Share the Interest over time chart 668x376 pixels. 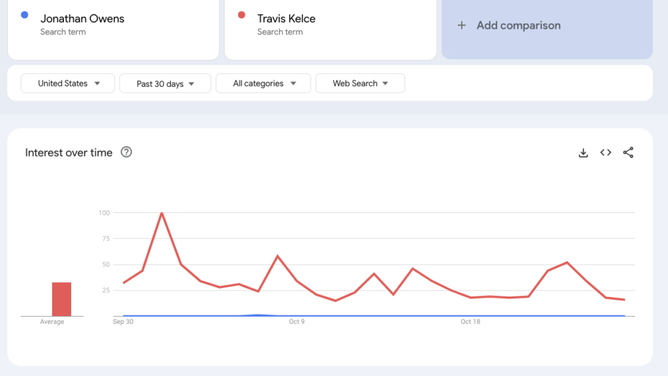[628, 152]
